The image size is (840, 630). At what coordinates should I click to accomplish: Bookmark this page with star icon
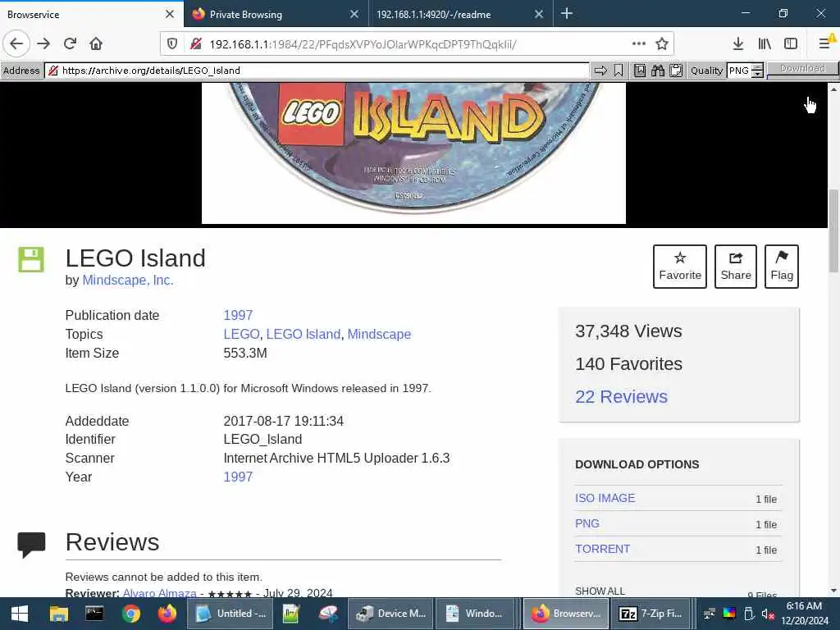662,44
